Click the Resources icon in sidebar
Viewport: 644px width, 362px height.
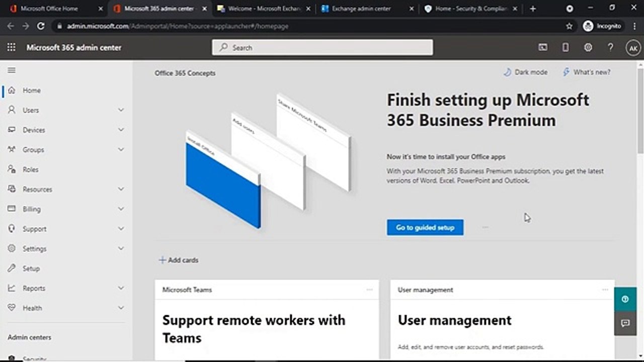(12, 189)
